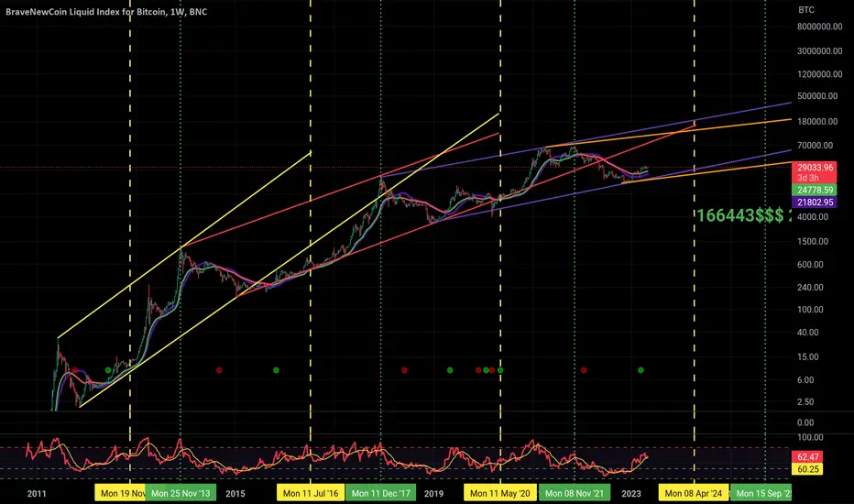Click the 2015 year label on time axis
The height and width of the screenshot is (504, 854).
235,494
